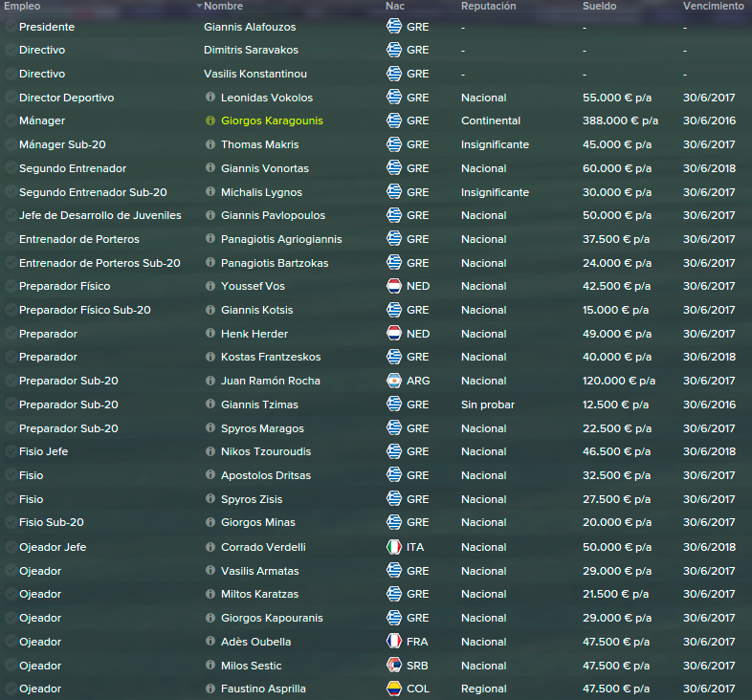Click info icon next to Adès Oubella

pos(210,641)
